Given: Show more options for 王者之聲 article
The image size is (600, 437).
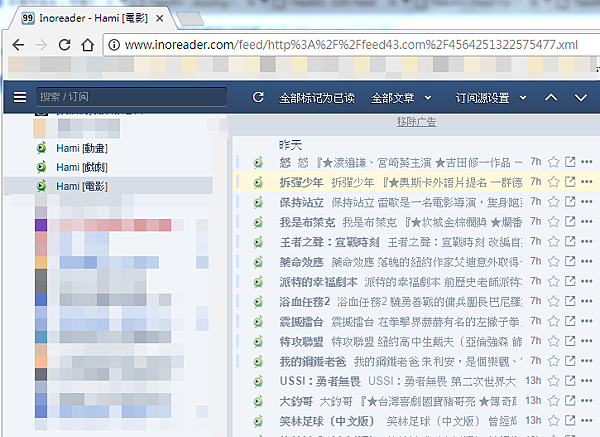Looking at the screenshot, I should pyautogui.click(x=587, y=241).
